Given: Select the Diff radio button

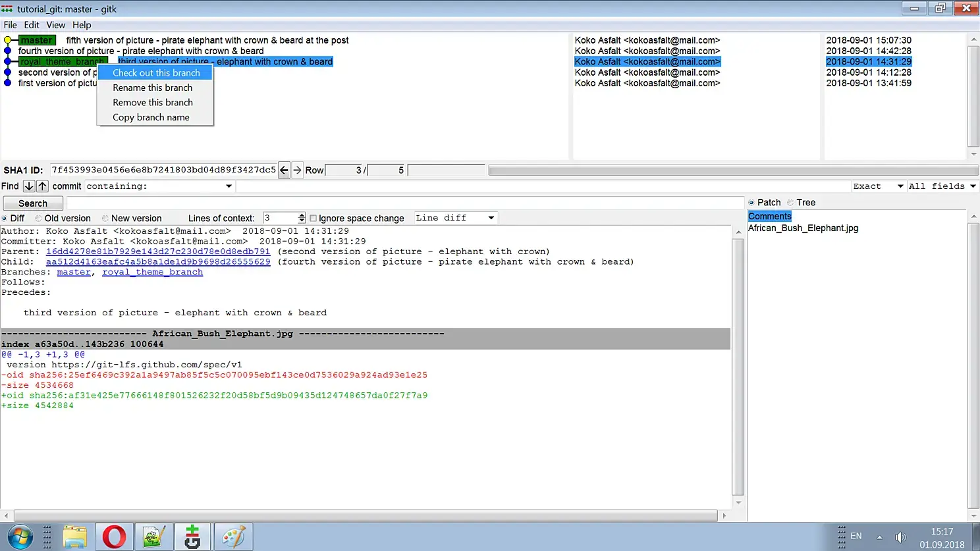Looking at the screenshot, I should (5, 219).
